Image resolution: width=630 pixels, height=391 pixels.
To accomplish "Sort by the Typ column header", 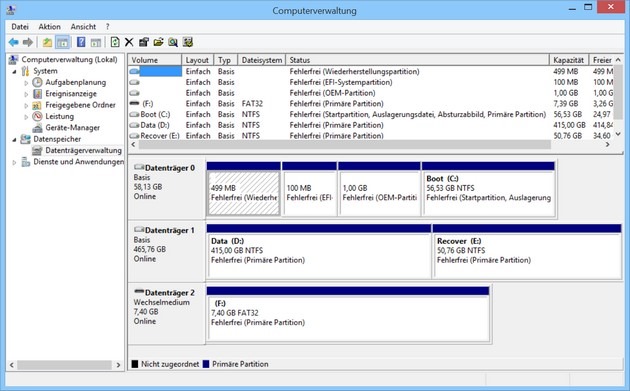I will point(225,60).
